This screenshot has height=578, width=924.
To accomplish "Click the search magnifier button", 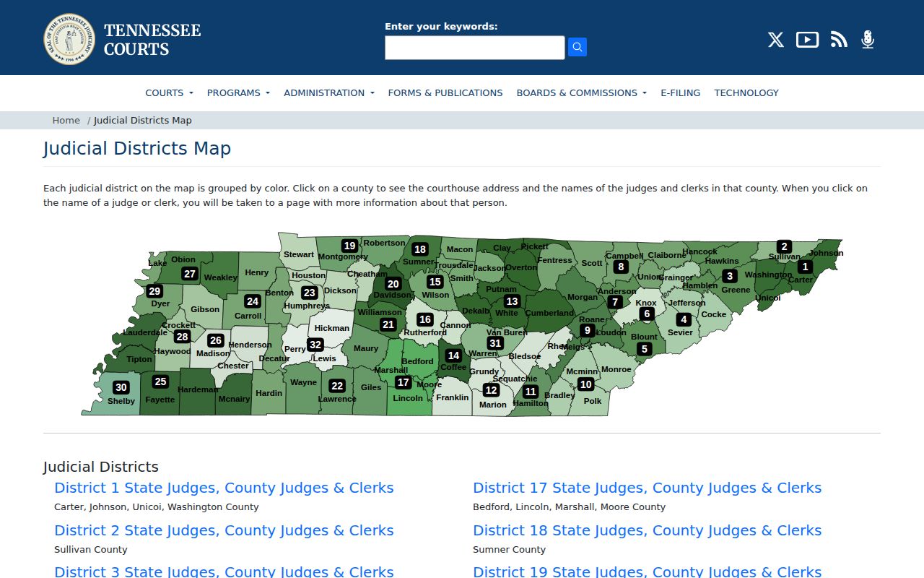I will (x=577, y=47).
